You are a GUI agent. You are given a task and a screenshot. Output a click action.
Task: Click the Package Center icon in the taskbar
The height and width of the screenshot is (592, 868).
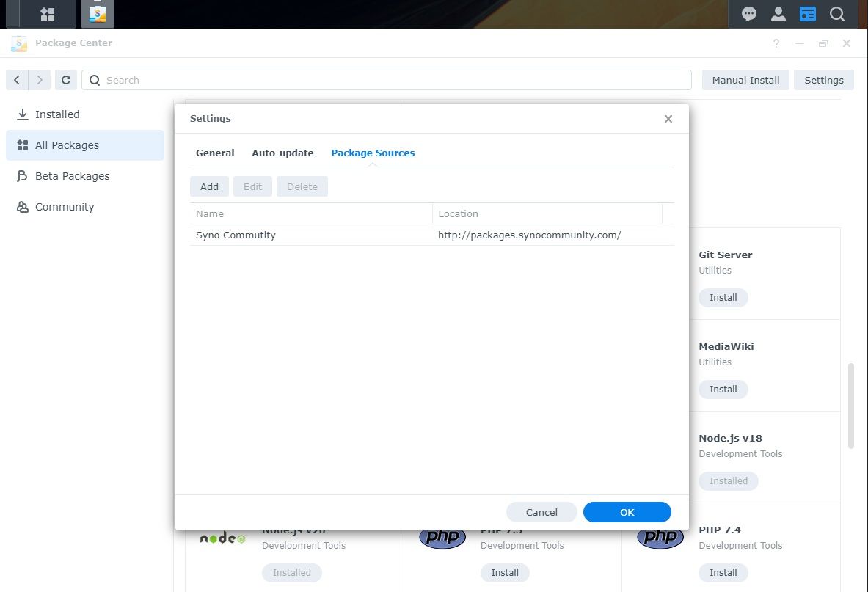click(x=96, y=13)
